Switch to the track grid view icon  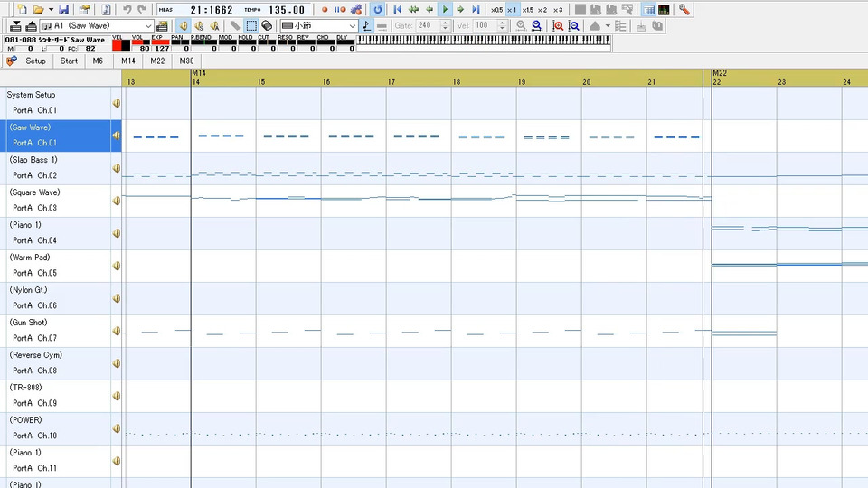[648, 9]
